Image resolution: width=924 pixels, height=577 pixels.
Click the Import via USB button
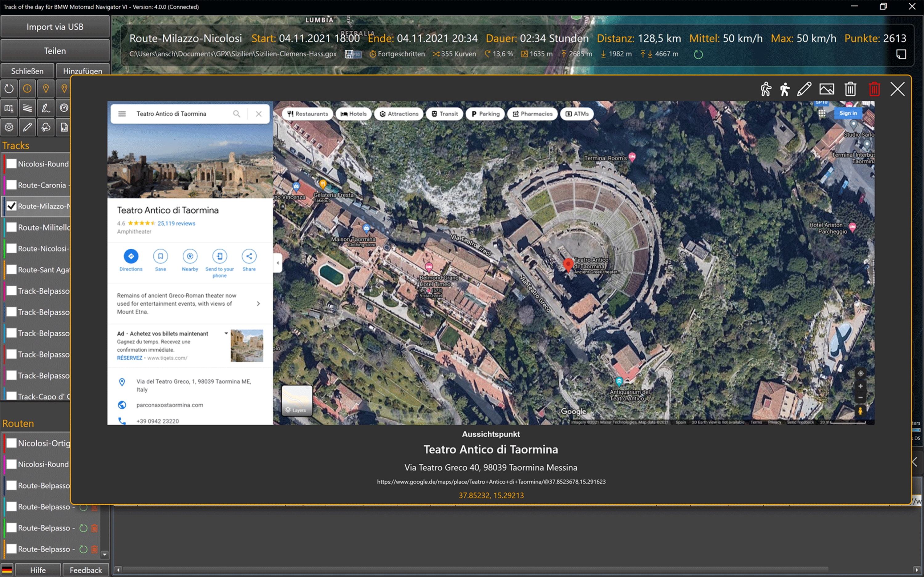tap(55, 27)
